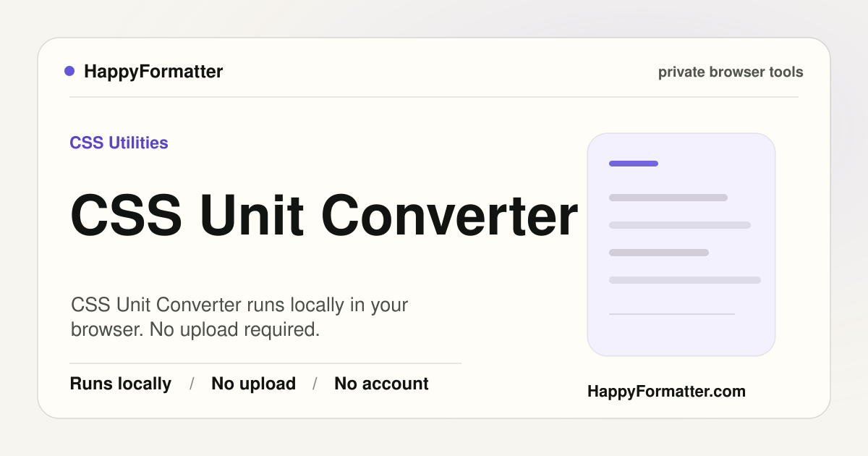Open the CSS Utilities category label
This screenshot has width=868, height=456.
click(x=119, y=143)
